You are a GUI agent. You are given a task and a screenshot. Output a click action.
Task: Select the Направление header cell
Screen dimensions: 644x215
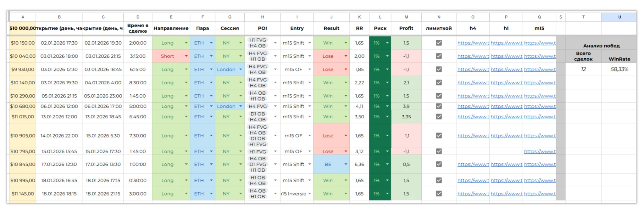[x=171, y=28]
